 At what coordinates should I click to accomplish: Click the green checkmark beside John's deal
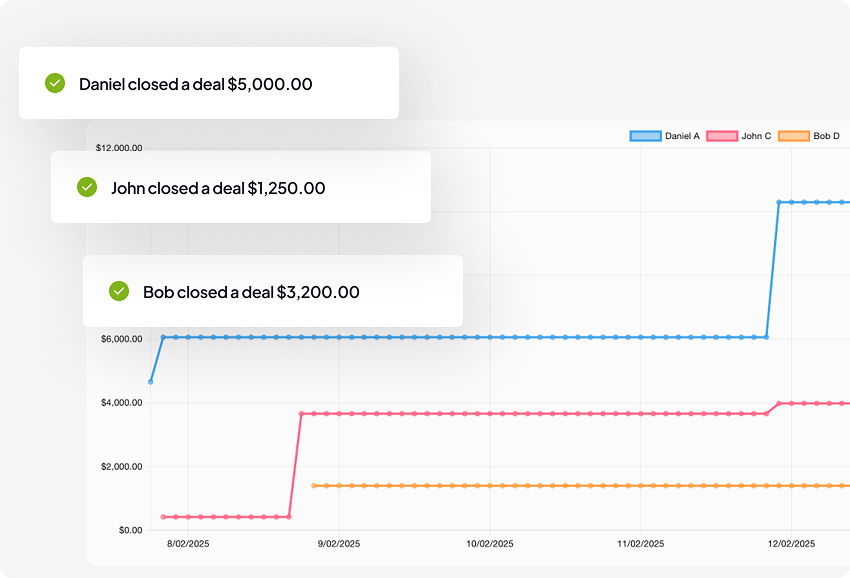tap(87, 187)
